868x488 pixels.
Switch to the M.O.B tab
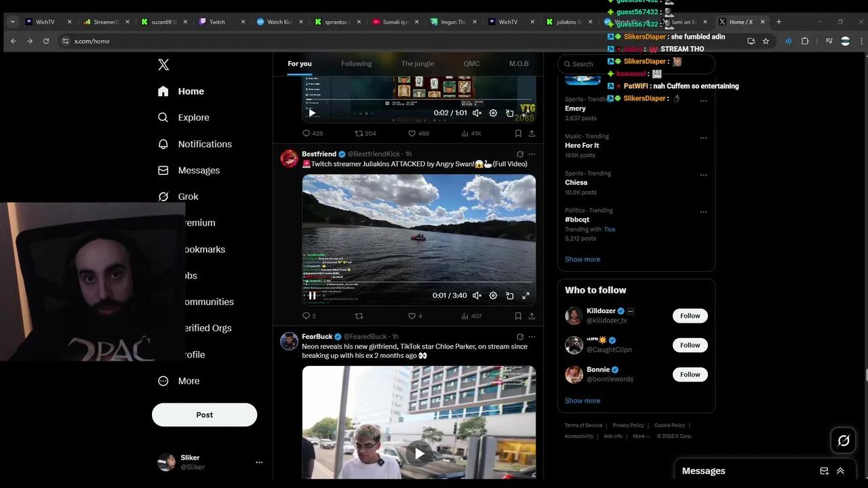point(519,64)
